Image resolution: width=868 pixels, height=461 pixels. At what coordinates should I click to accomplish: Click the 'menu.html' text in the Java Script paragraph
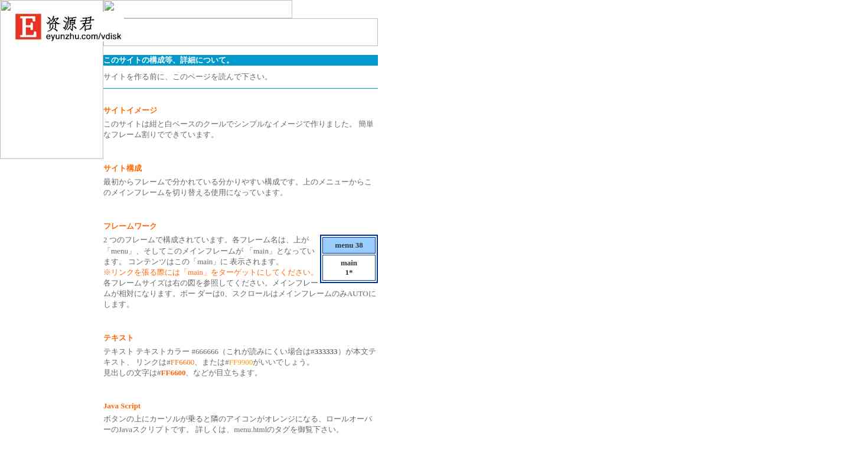click(x=250, y=430)
